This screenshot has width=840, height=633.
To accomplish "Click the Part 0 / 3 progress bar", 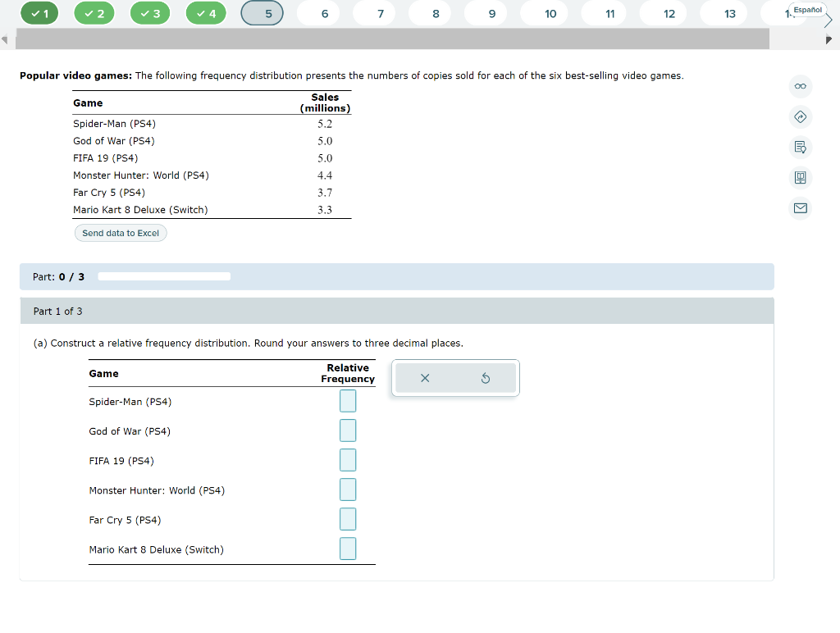I will (x=164, y=276).
